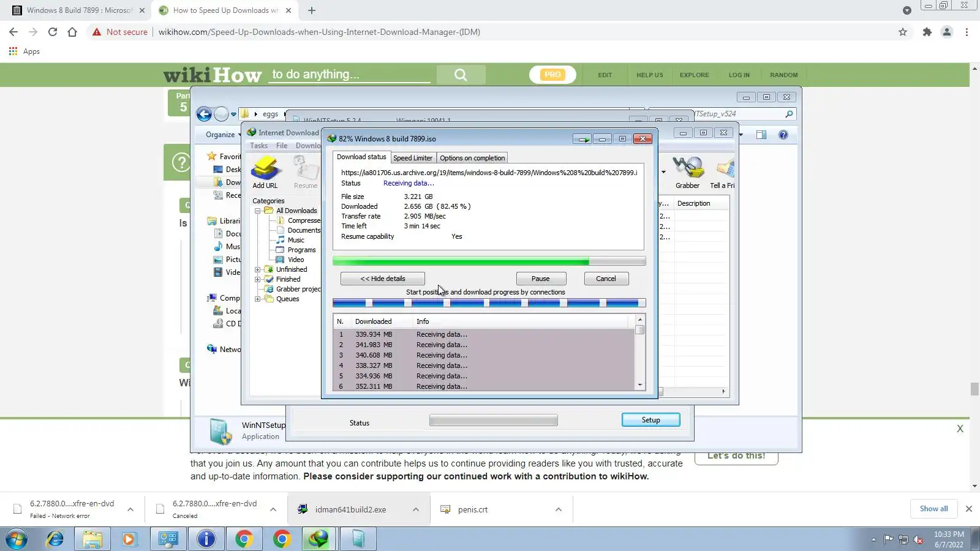
Task: Open options for the Failed network error download
Action: [130, 509]
